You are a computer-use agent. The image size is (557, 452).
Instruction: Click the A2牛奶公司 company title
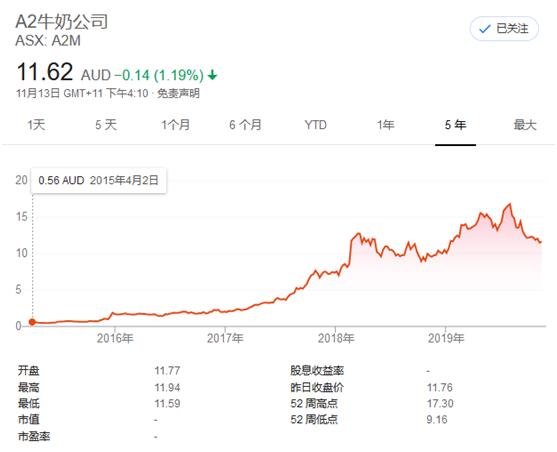tap(62, 22)
